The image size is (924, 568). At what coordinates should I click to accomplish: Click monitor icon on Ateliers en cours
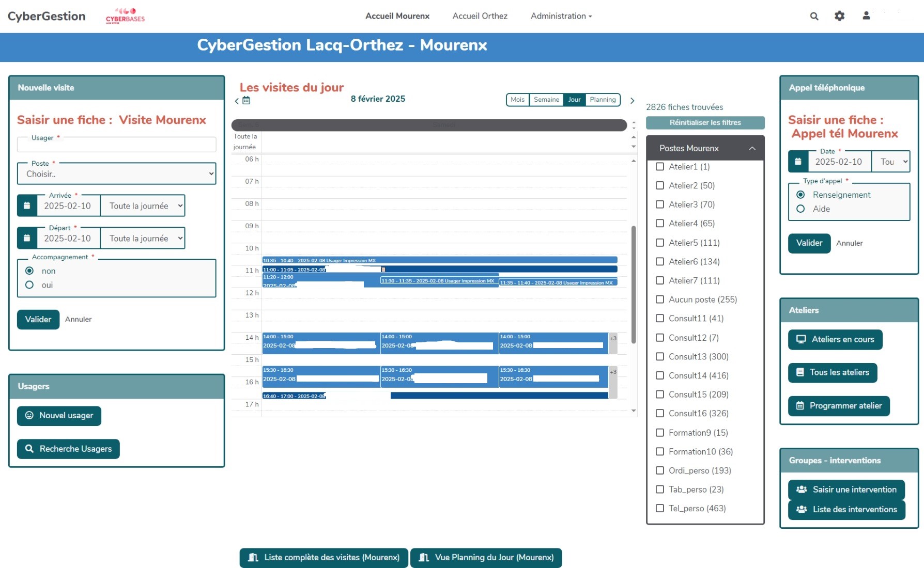[801, 339]
